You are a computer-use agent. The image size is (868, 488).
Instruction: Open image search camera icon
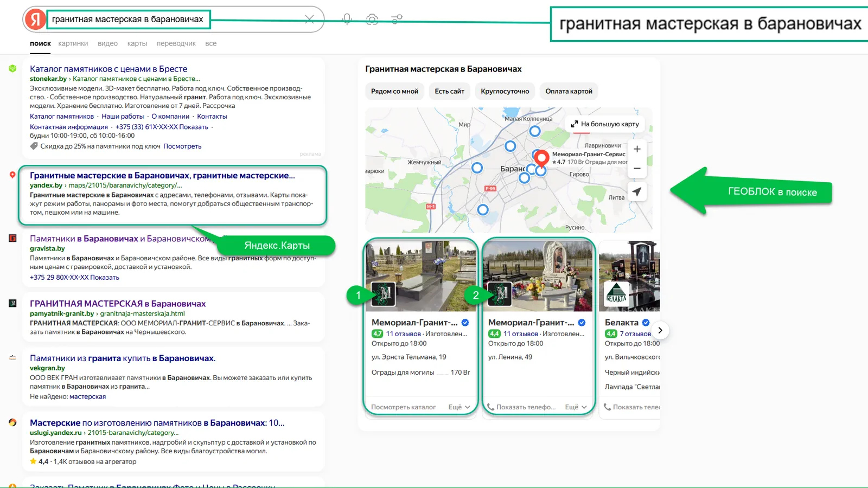pos(372,20)
